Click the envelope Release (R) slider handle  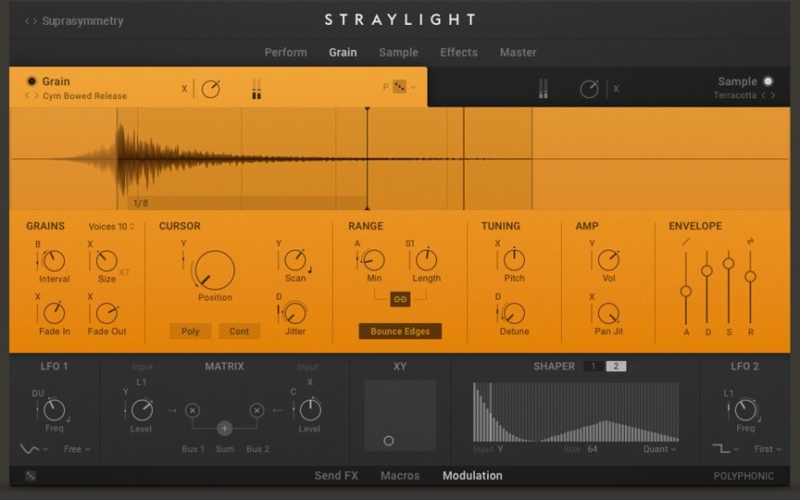tap(750, 277)
